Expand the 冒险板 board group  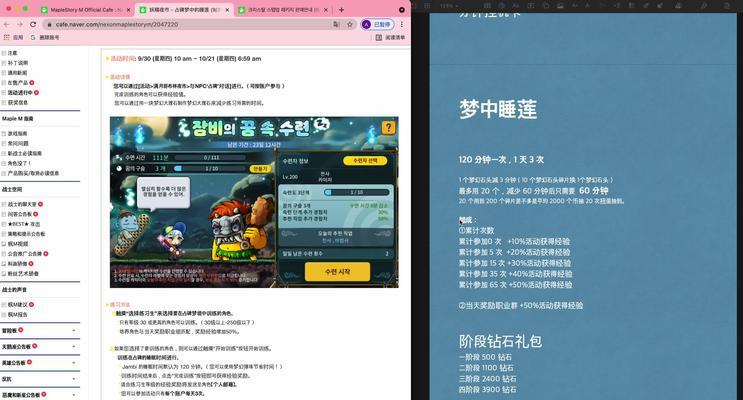click(x=74, y=330)
